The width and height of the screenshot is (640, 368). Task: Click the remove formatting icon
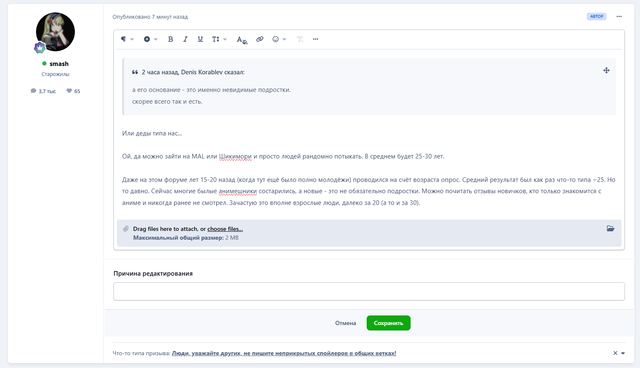pyautogui.click(x=300, y=39)
